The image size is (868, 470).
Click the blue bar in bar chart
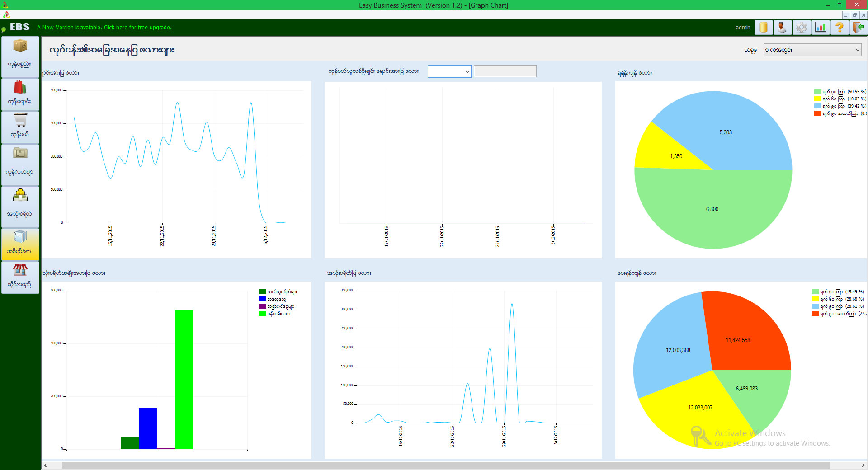[148, 428]
